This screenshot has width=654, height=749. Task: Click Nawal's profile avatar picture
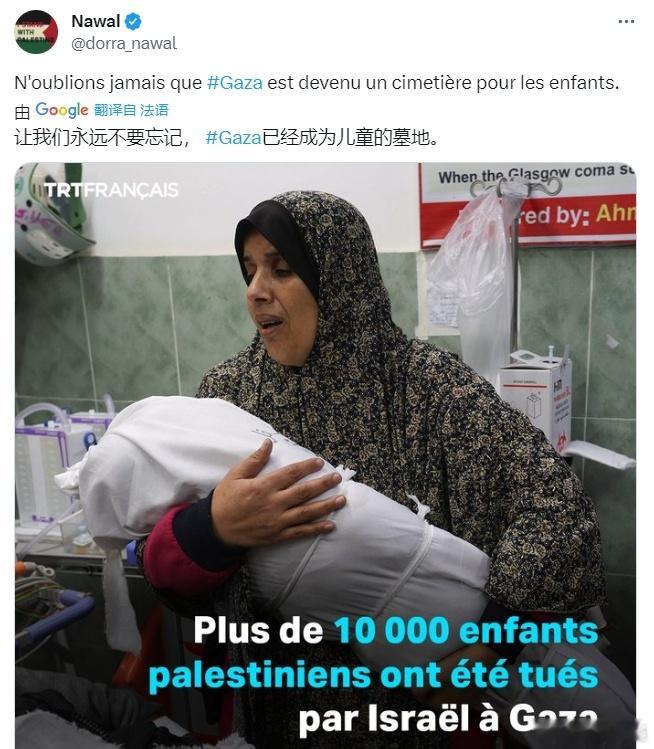click(36, 32)
